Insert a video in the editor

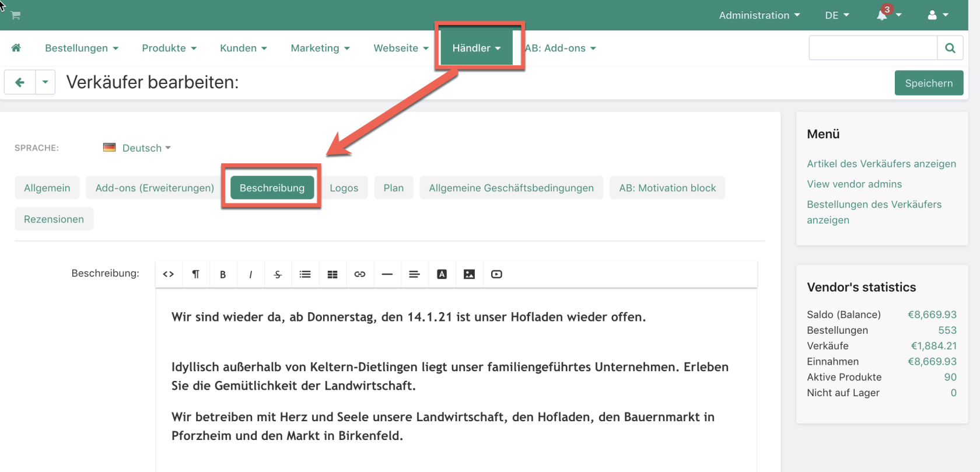[x=496, y=274]
